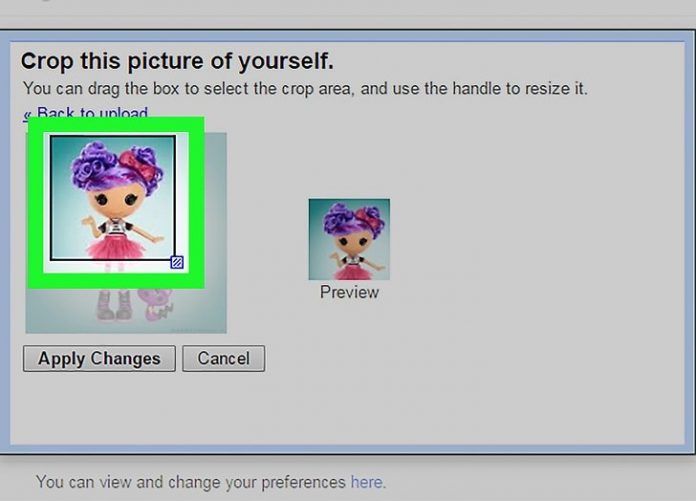The height and width of the screenshot is (501, 696).
Task: Go back via the Back to upload link
Action: (86, 113)
